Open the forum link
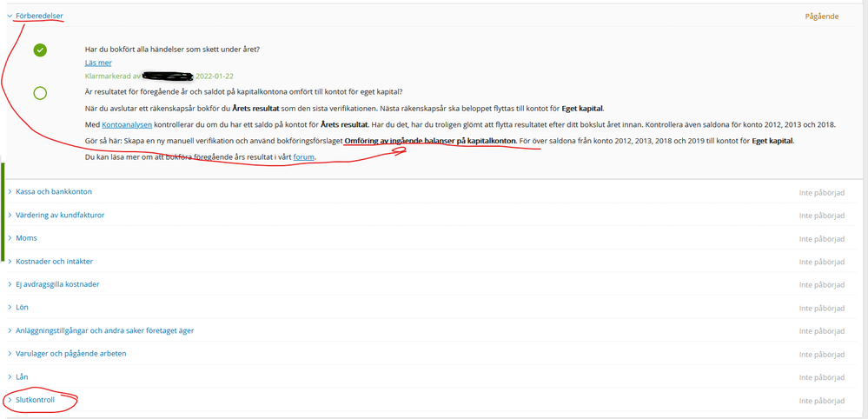The width and height of the screenshot is (868, 419). [303, 156]
